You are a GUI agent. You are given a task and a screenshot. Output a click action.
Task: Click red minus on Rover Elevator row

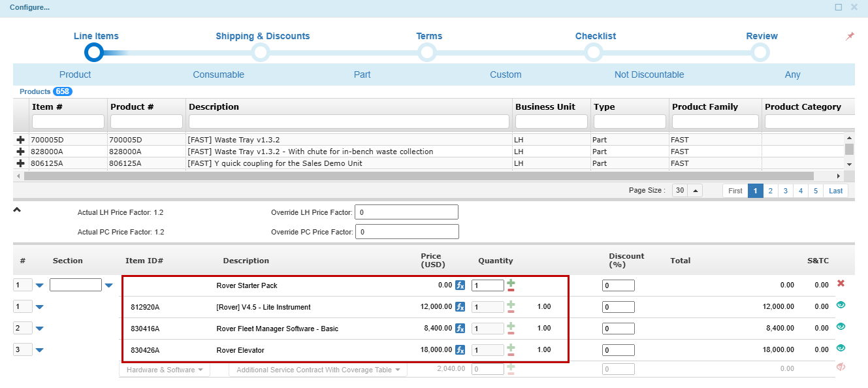point(511,354)
